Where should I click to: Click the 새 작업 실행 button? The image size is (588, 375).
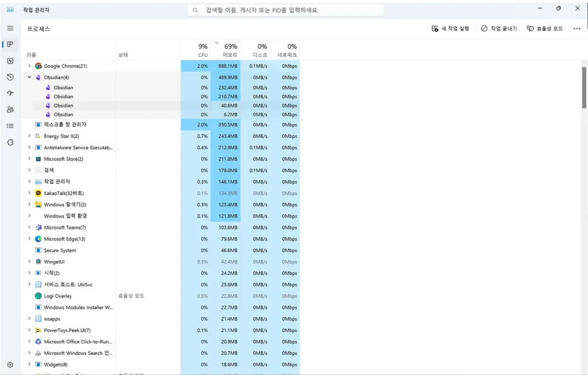point(450,29)
